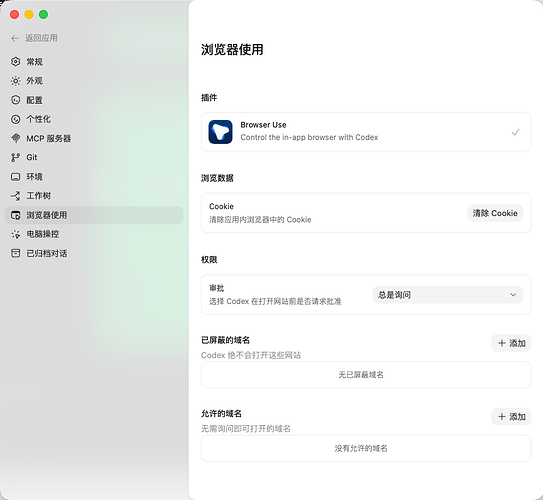Click the 电脑操控 cursor icon
The width and height of the screenshot is (543, 500).
coord(16,234)
